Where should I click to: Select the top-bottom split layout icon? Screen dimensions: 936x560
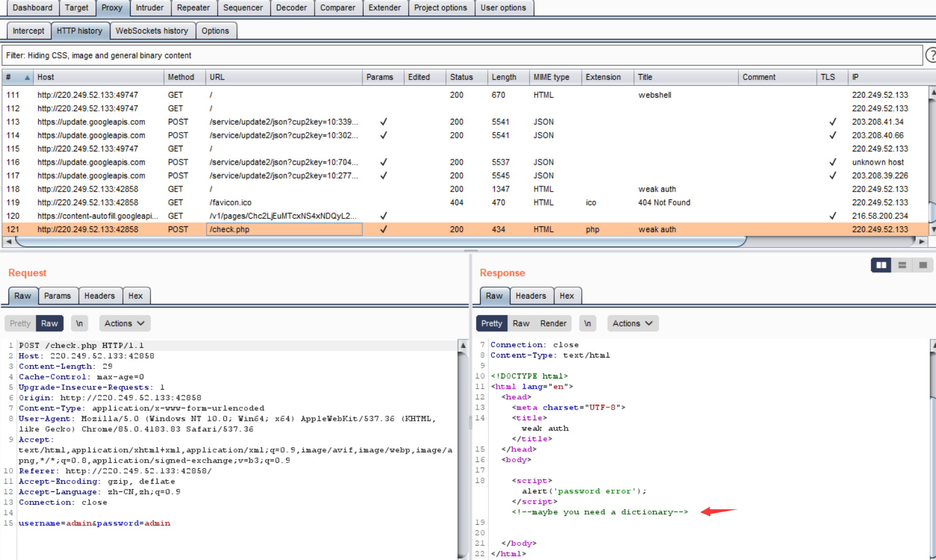902,265
